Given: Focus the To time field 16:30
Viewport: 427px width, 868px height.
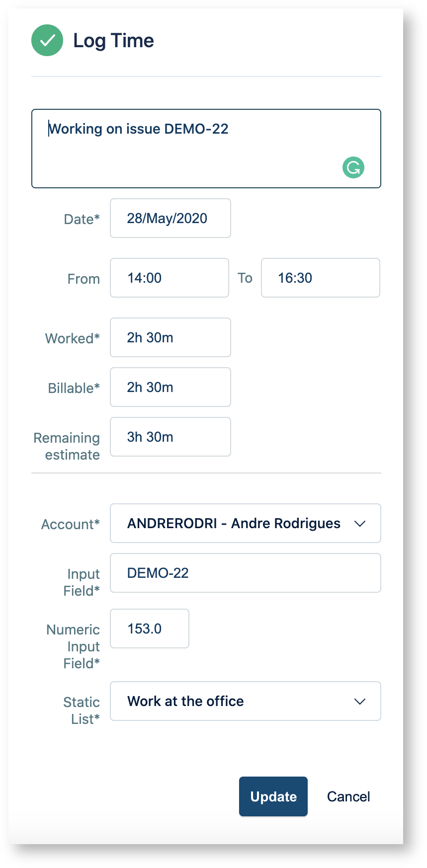Looking at the screenshot, I should [320, 278].
